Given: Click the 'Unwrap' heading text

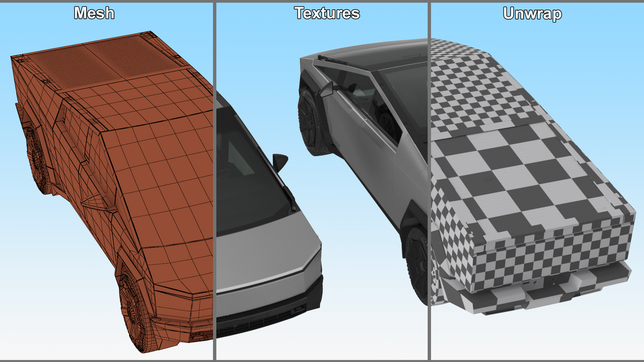Looking at the screenshot, I should point(532,14).
